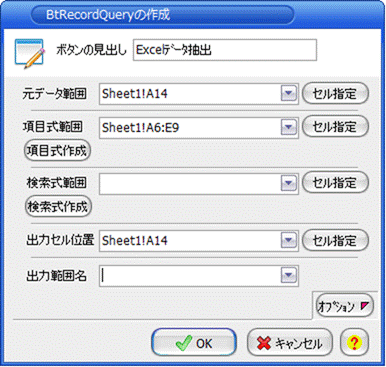386x367 pixels.
Task: Click the 項目式作成 button
Action: (x=57, y=151)
